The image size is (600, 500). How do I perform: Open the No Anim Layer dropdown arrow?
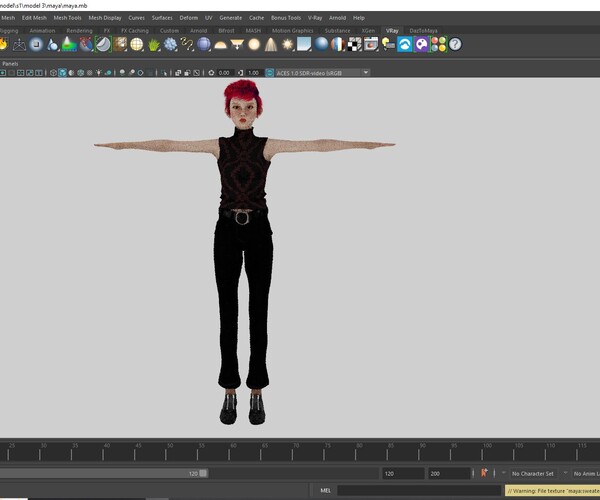tap(565, 473)
